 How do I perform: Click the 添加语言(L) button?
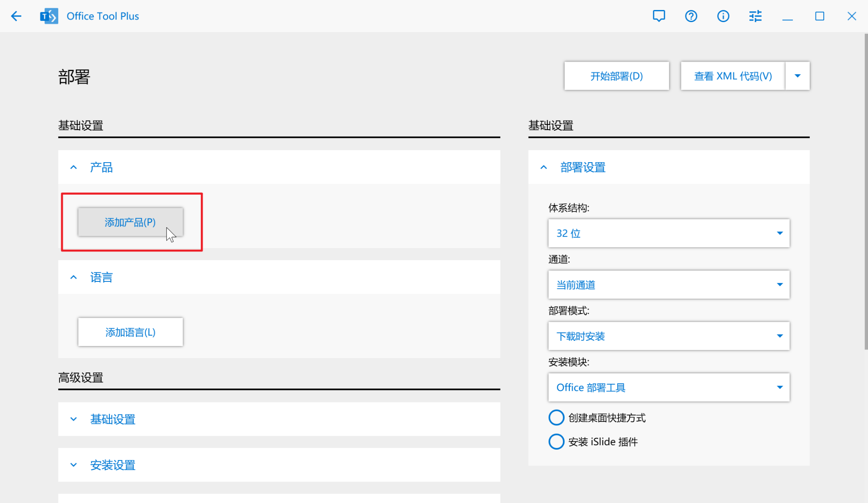coord(130,332)
